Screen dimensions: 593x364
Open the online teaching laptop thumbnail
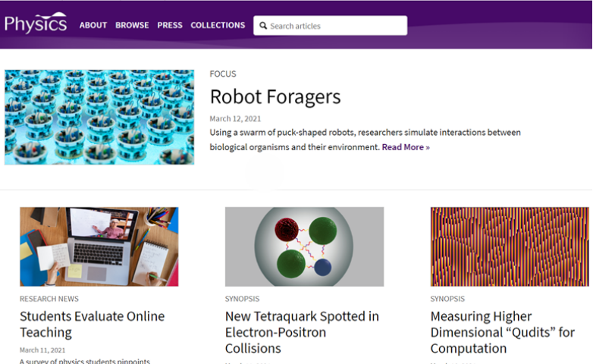(99, 246)
